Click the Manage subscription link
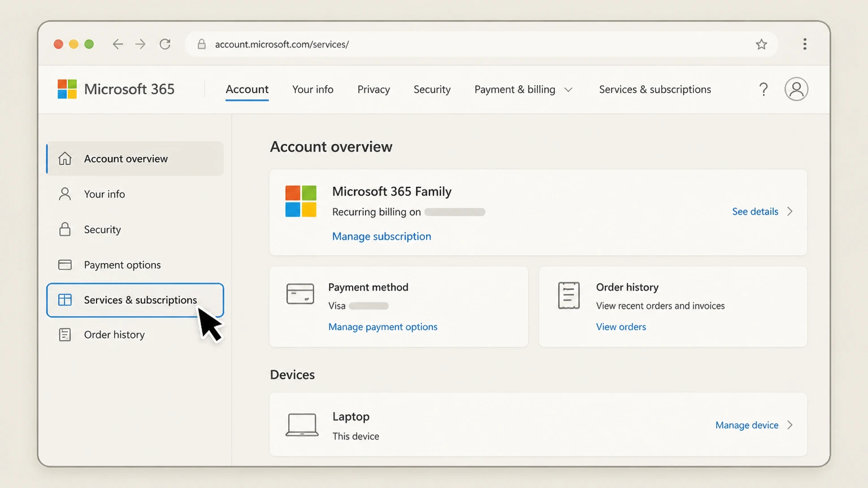Image resolution: width=868 pixels, height=488 pixels. click(381, 236)
